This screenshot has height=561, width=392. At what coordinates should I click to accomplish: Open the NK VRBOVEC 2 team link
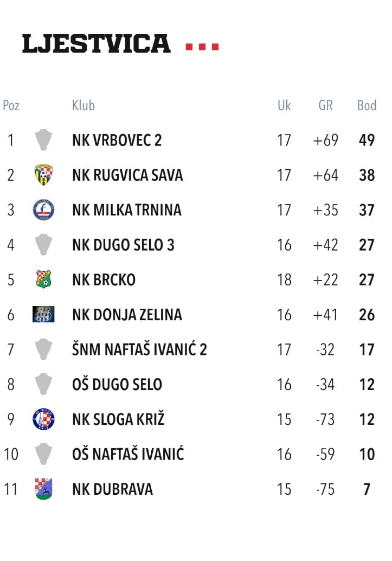coord(117,140)
